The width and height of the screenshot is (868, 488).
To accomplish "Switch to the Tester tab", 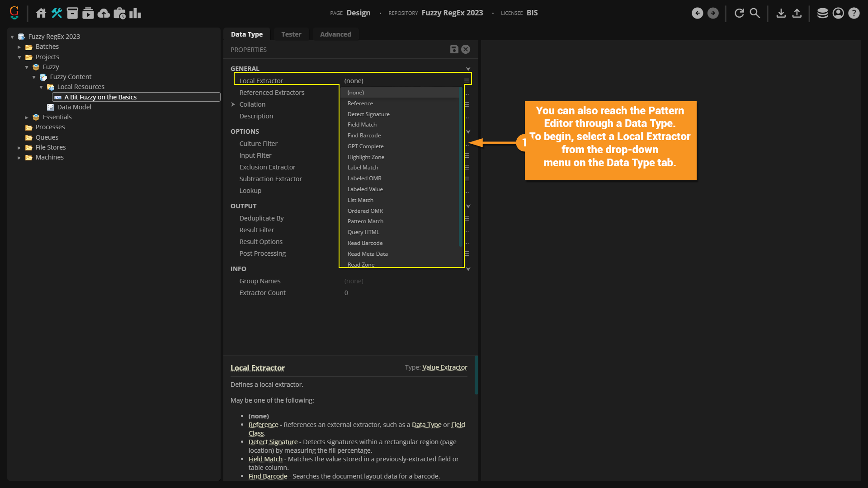I will tap(291, 34).
